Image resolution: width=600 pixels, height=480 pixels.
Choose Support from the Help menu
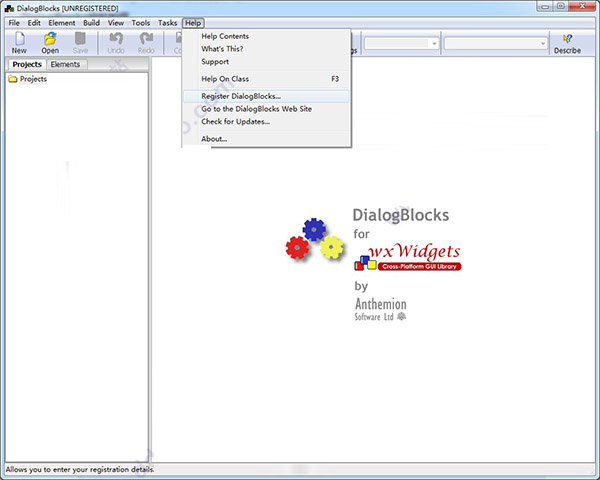tap(266, 62)
